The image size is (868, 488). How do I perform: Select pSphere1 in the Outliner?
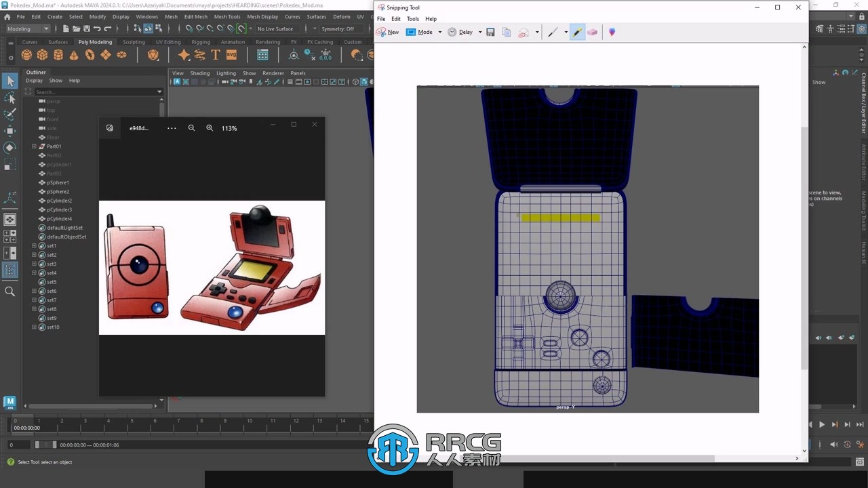(58, 182)
